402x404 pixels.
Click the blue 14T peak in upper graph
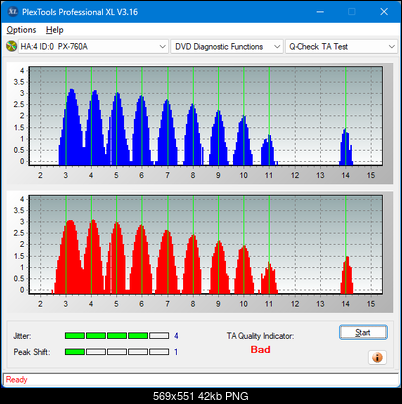point(346,147)
